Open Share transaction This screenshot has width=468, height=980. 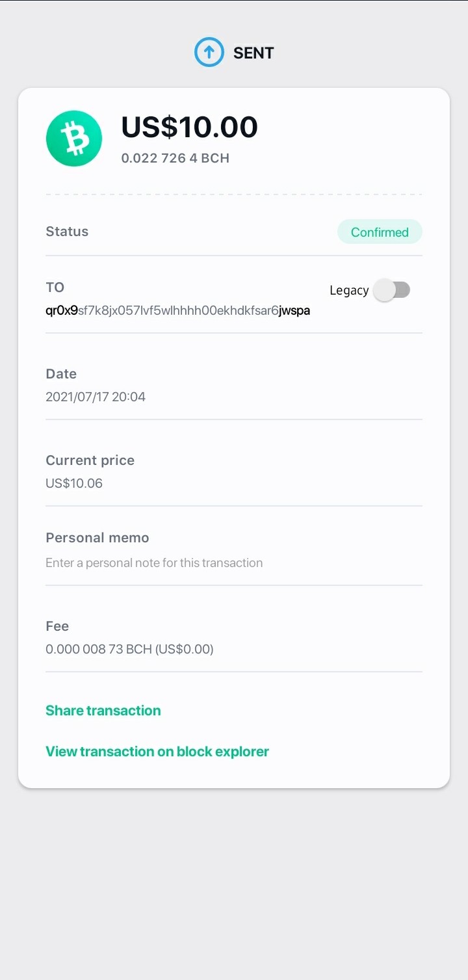103,710
